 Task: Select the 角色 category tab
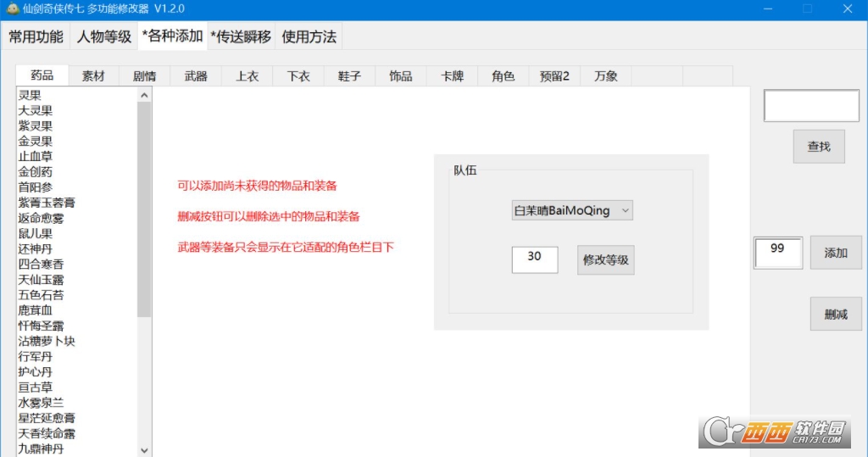pyautogui.click(x=504, y=76)
